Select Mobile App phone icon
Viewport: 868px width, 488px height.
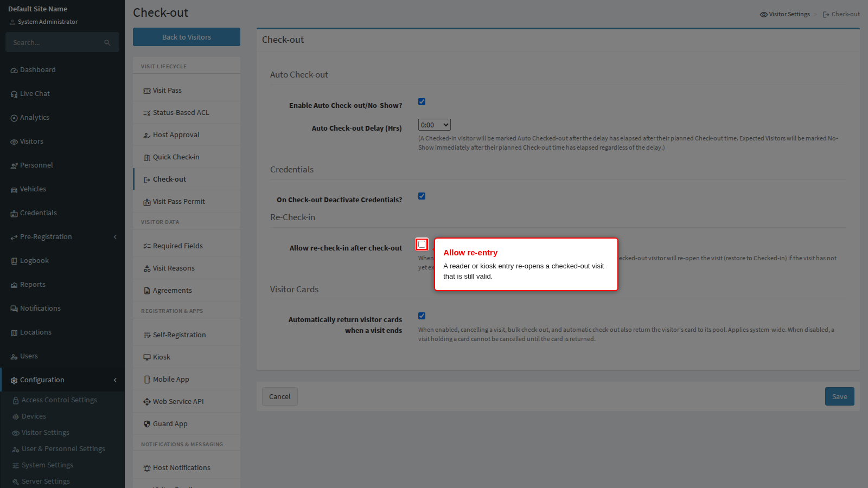tap(147, 380)
